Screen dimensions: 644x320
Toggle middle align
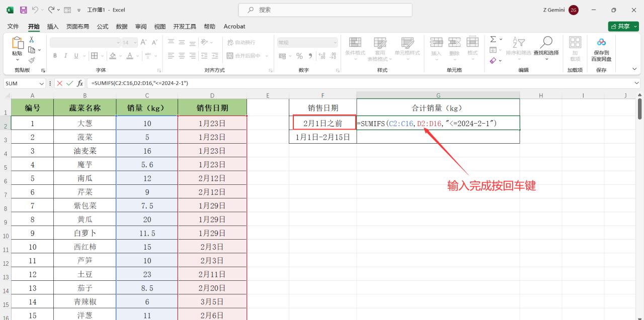(182, 43)
